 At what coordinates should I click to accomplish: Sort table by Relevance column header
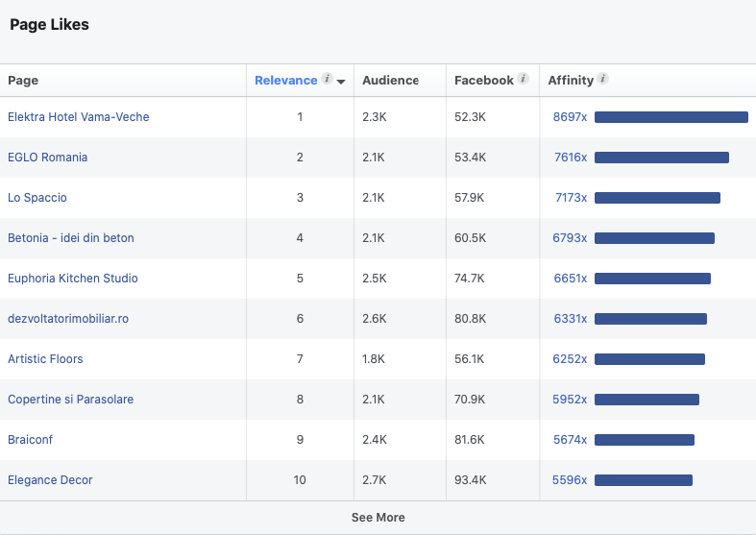click(x=285, y=81)
